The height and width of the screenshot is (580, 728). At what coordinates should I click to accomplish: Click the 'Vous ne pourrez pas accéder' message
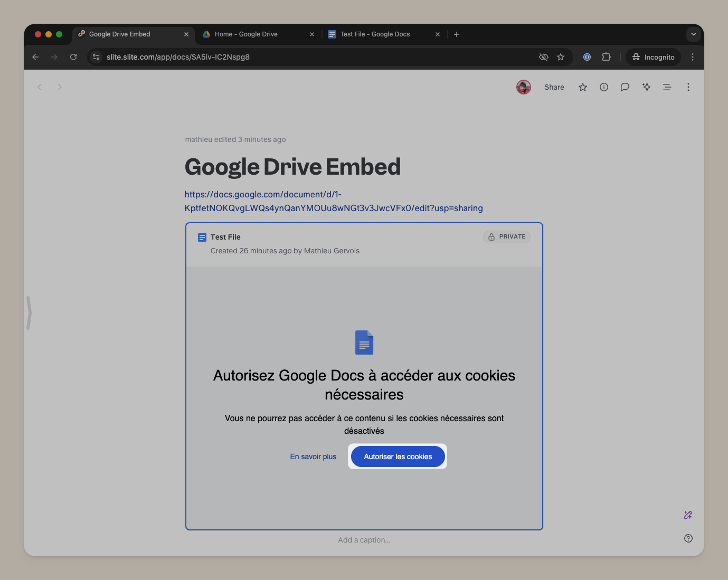click(x=364, y=424)
